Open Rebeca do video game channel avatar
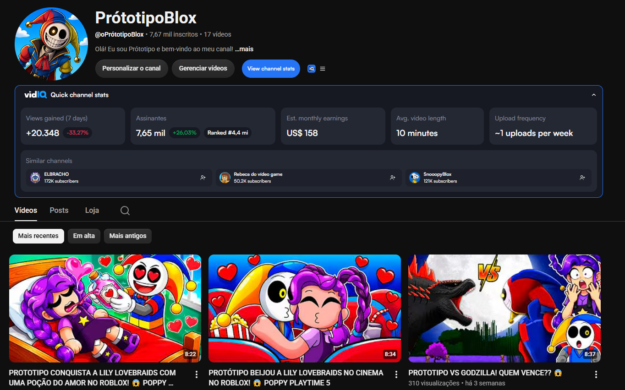The image size is (625, 390). tap(225, 177)
